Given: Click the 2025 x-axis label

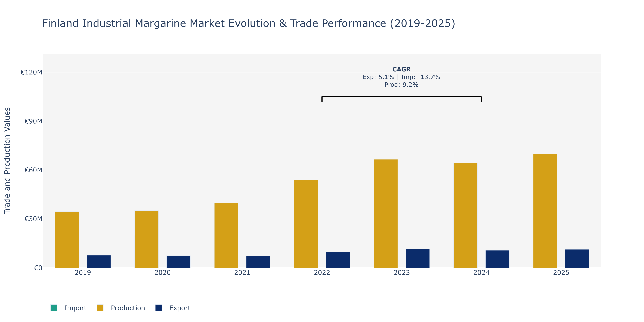Looking at the screenshot, I should [x=561, y=272].
